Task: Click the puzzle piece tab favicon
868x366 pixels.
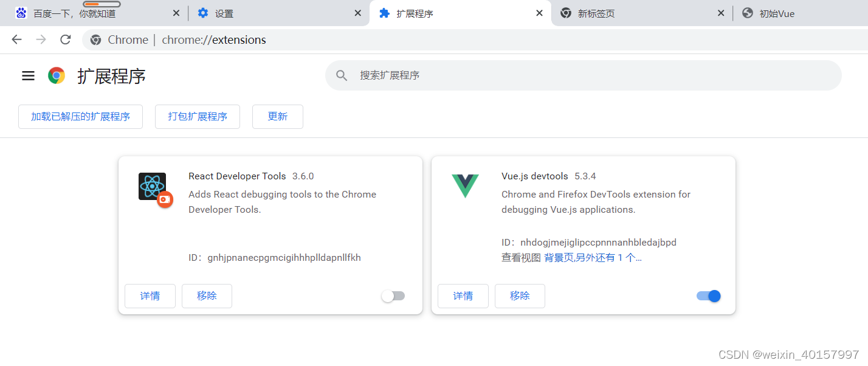Action: point(384,13)
